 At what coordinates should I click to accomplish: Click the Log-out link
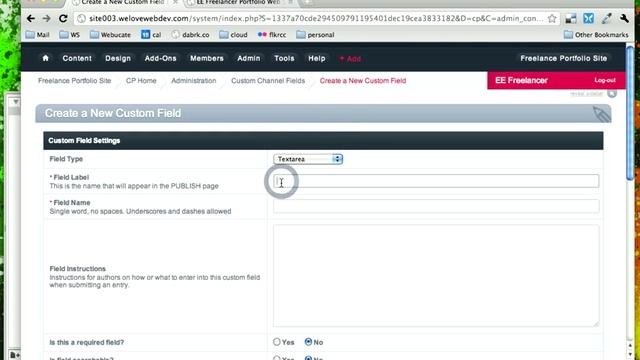(605, 80)
